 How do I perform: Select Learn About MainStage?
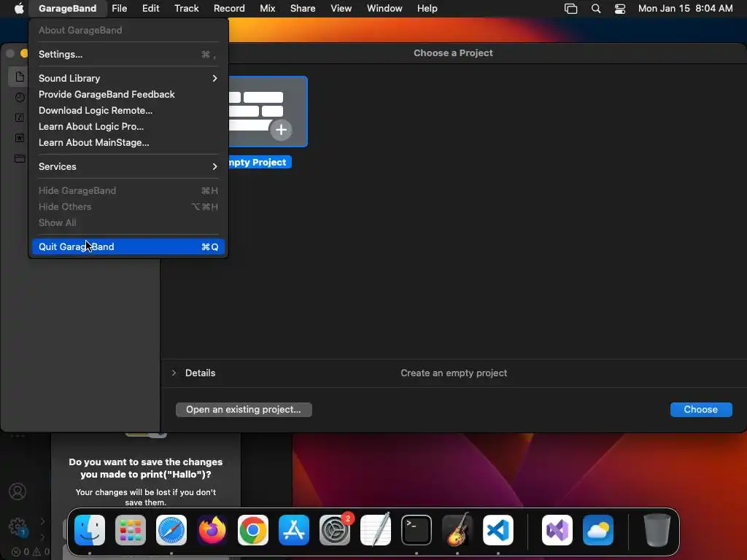[x=128, y=143]
